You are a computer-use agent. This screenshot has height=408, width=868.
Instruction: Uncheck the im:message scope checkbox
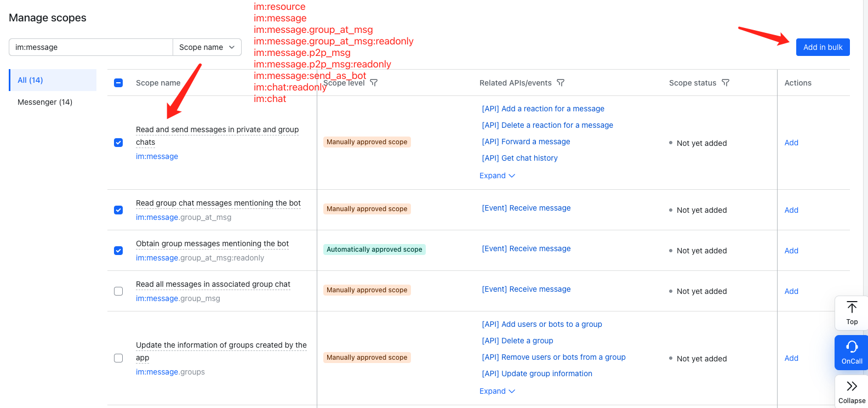coord(118,142)
